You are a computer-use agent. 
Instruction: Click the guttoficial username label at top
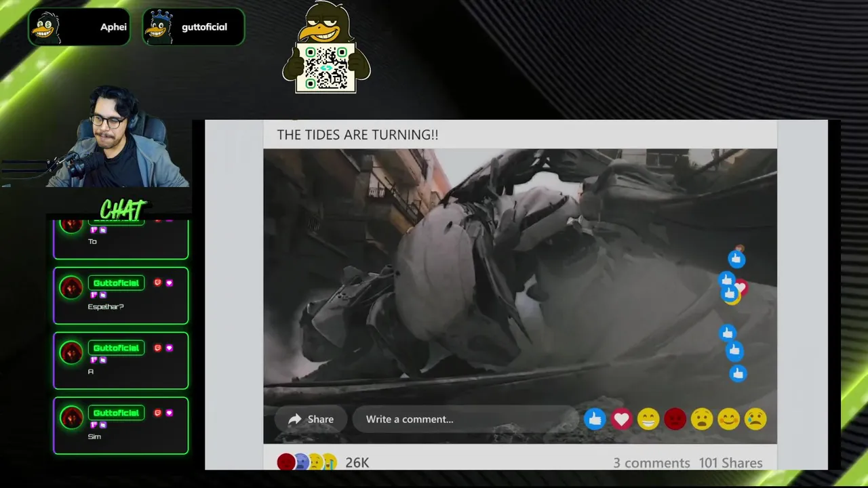(204, 27)
